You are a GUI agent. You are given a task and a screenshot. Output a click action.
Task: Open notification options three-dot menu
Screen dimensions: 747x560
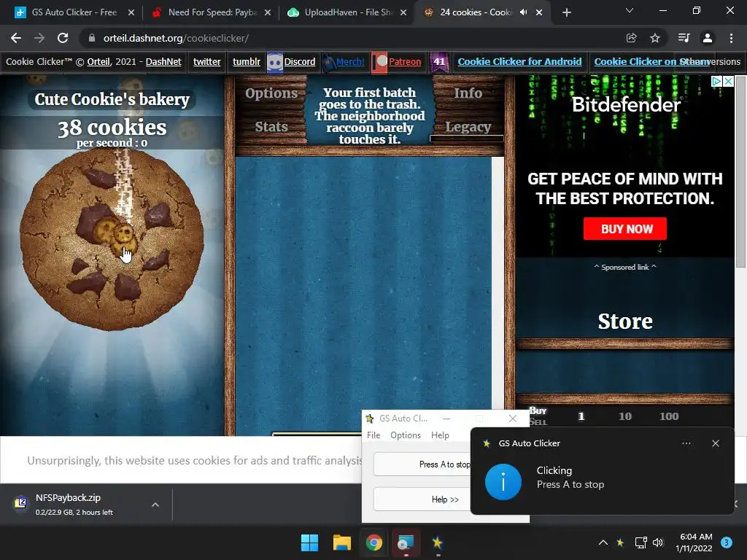686,443
